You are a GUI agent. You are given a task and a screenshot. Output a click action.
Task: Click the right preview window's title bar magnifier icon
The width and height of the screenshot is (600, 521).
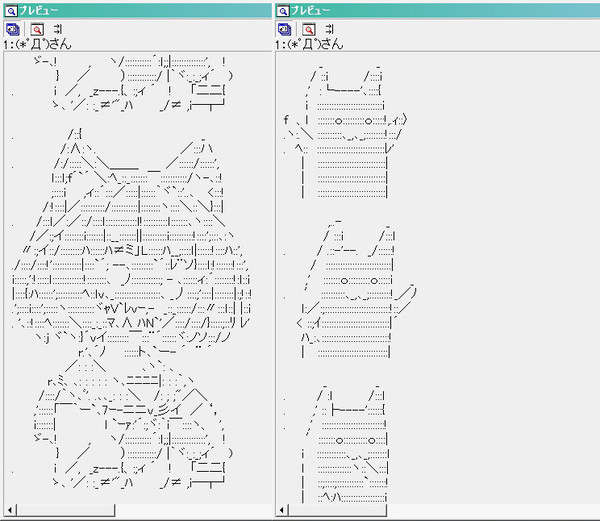click(283, 11)
